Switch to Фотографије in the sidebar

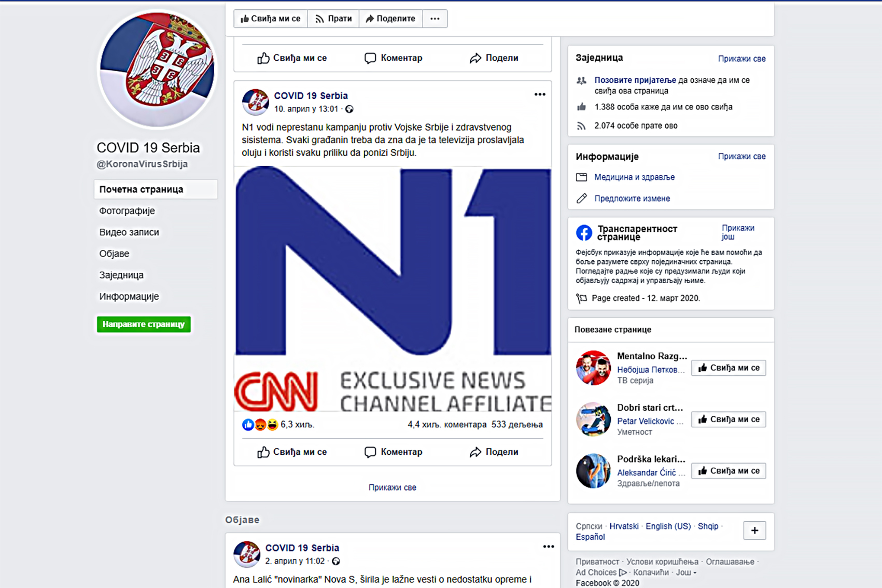[127, 211]
